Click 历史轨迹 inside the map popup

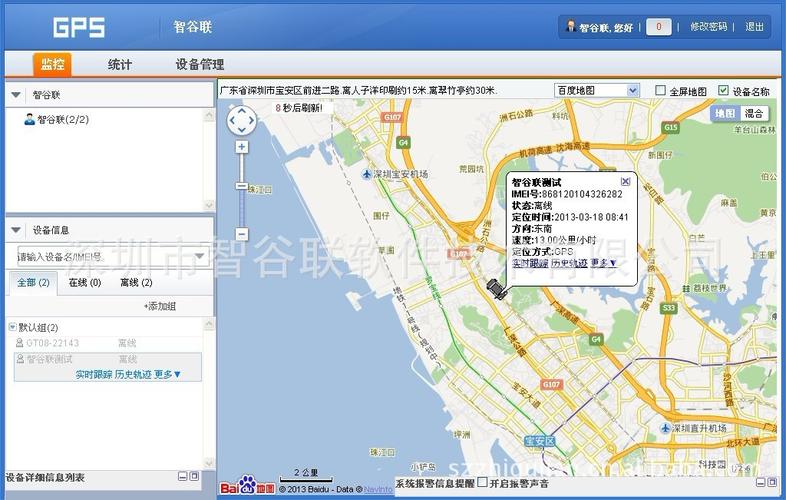(569, 263)
